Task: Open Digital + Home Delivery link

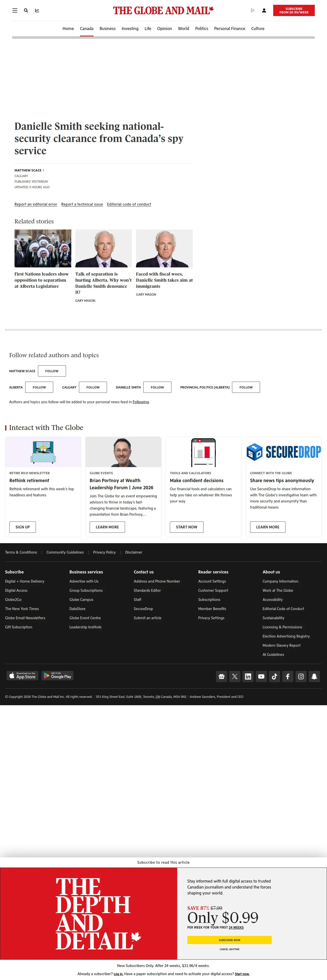Action: pyautogui.click(x=25, y=581)
